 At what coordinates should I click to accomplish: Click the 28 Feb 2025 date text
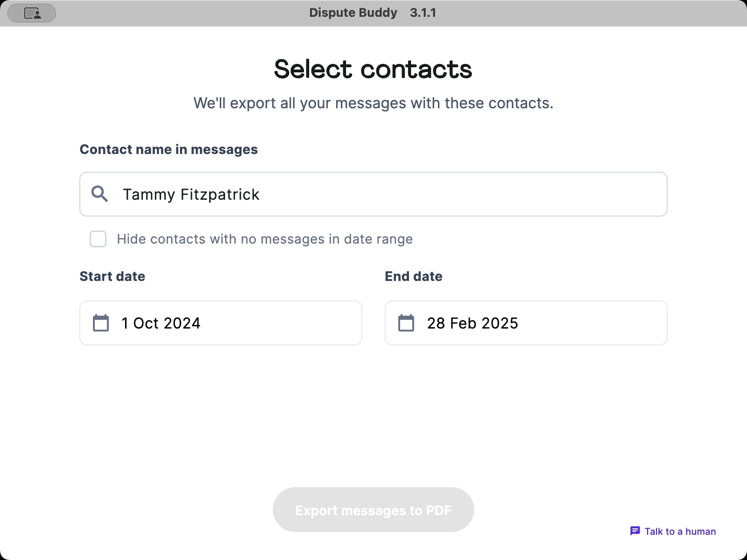[x=472, y=322]
